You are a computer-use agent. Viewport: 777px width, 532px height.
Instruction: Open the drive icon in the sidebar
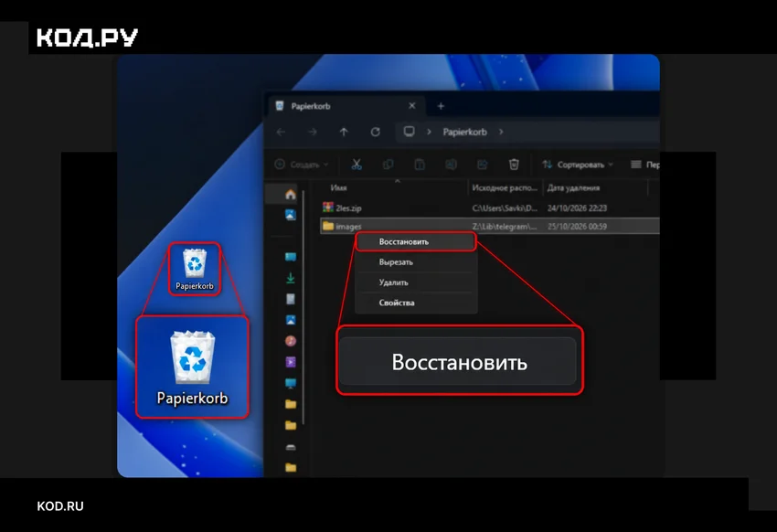coord(291,447)
